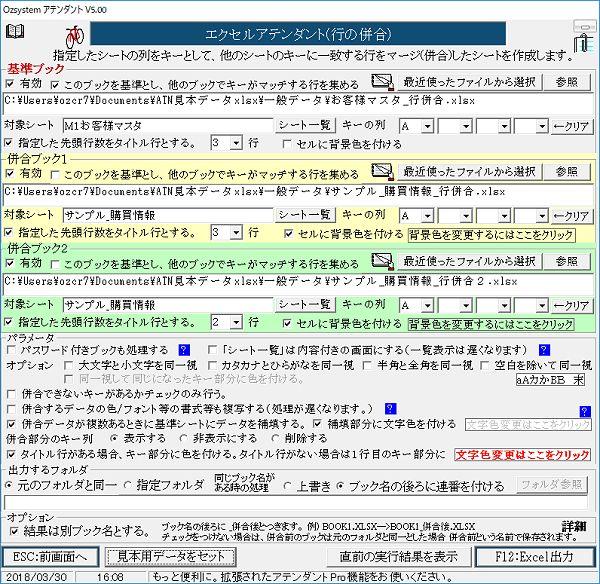Click F12:Excel出力 button
Screen dimensions: 600x584
tap(535, 556)
